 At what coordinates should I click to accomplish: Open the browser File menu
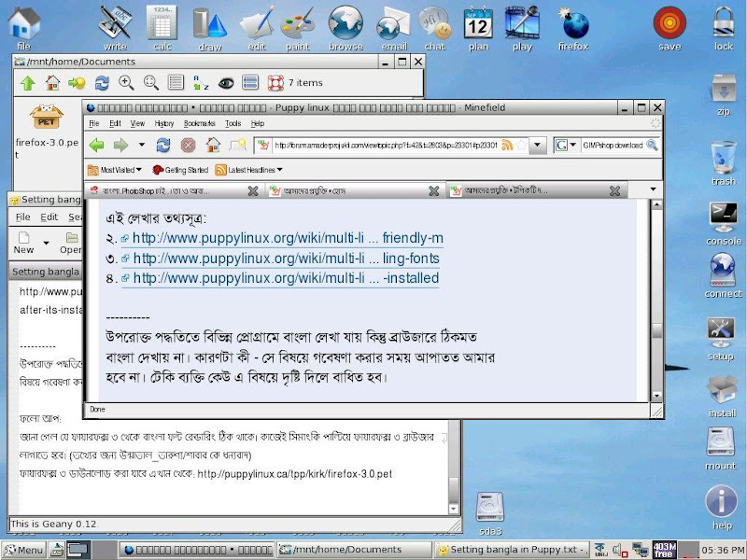pos(94,123)
